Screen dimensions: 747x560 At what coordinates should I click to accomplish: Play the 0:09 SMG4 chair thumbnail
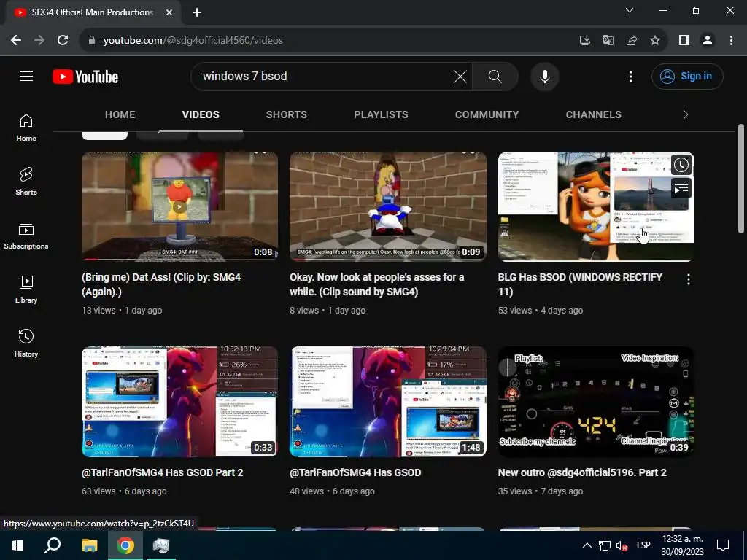388,206
